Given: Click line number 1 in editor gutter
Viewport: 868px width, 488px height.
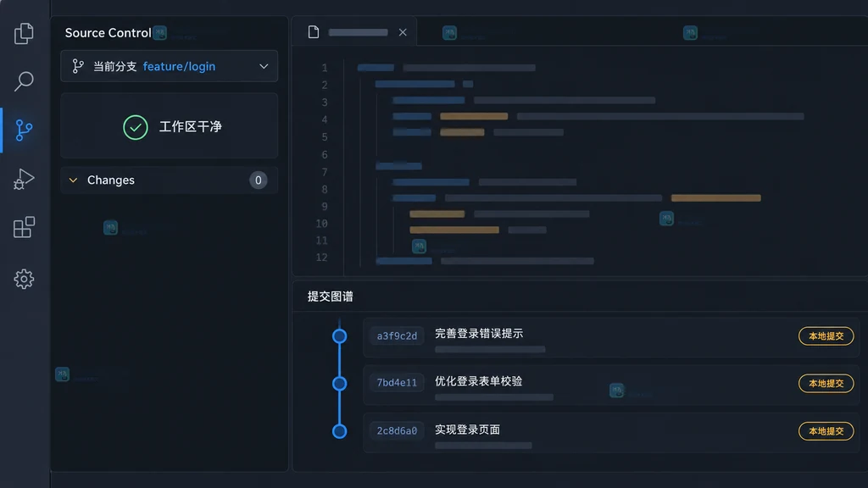Looking at the screenshot, I should (325, 68).
